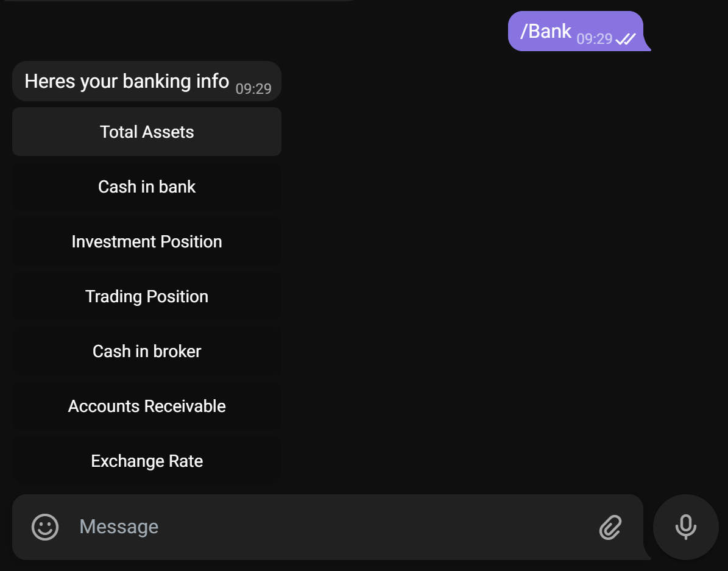Click the voice message circle button
Viewport: 728px width, 571px height.
pyautogui.click(x=685, y=527)
